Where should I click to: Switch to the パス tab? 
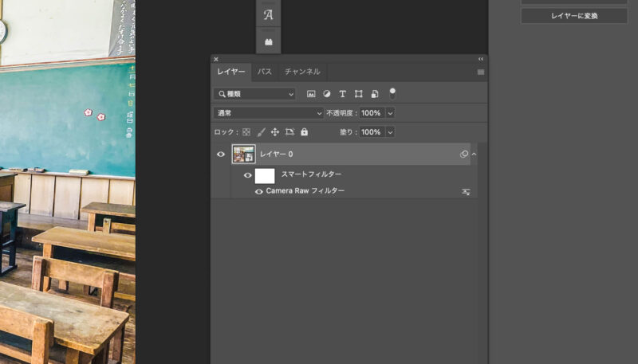(265, 72)
